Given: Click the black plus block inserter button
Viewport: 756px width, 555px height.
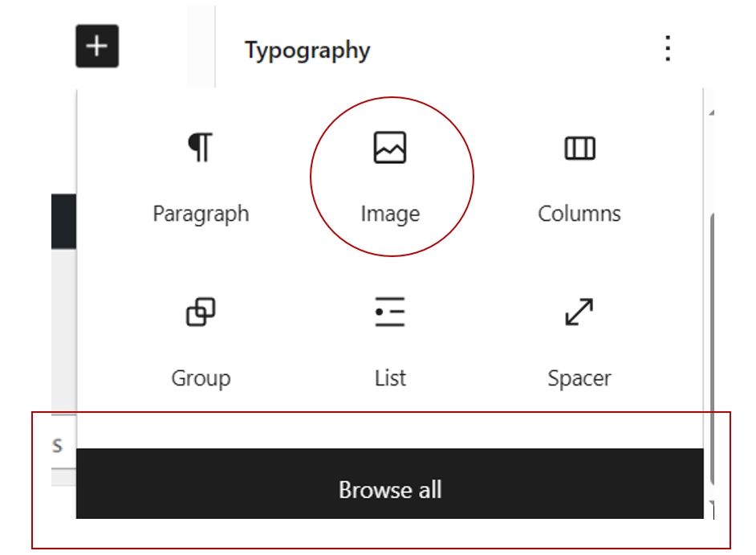Looking at the screenshot, I should 97,46.
